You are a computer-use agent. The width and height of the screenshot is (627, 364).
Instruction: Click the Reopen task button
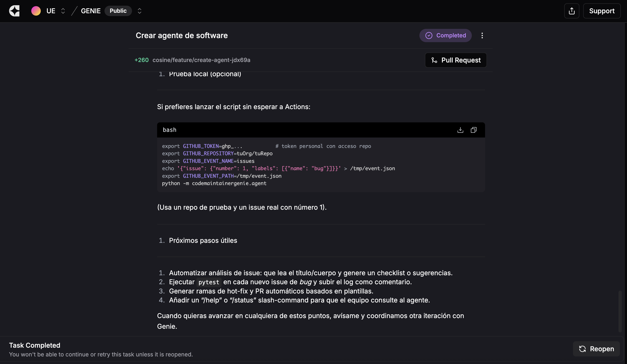click(x=596, y=349)
